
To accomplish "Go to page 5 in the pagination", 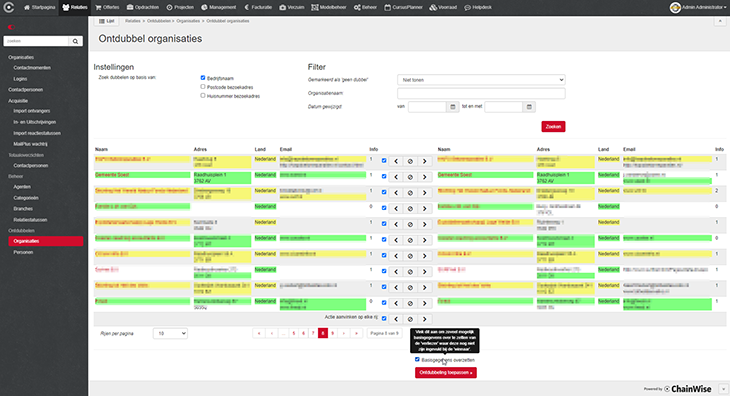I will pyautogui.click(x=293, y=333).
